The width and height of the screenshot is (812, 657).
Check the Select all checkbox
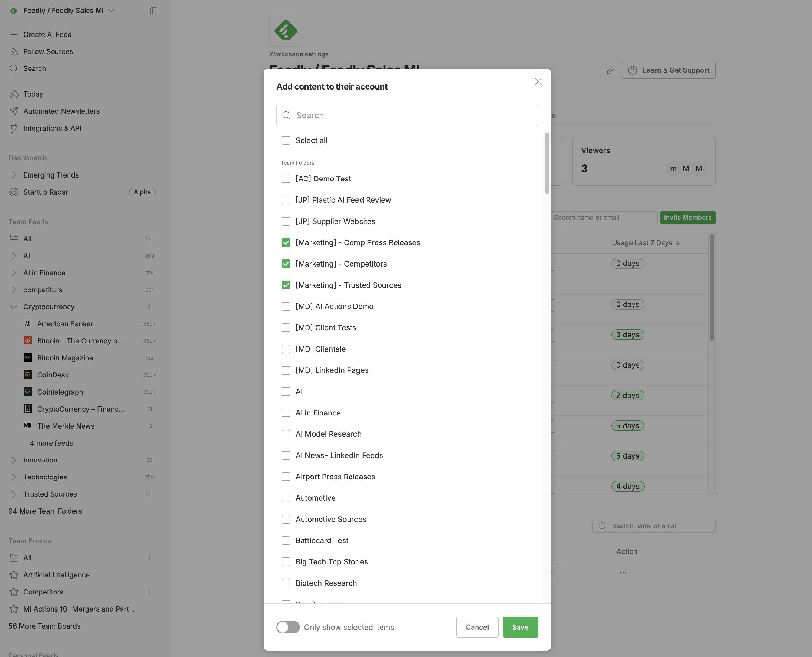pos(286,140)
